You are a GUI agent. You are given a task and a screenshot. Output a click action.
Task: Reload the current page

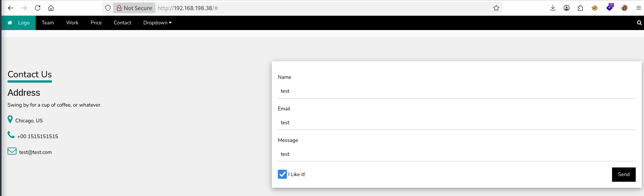point(38,8)
